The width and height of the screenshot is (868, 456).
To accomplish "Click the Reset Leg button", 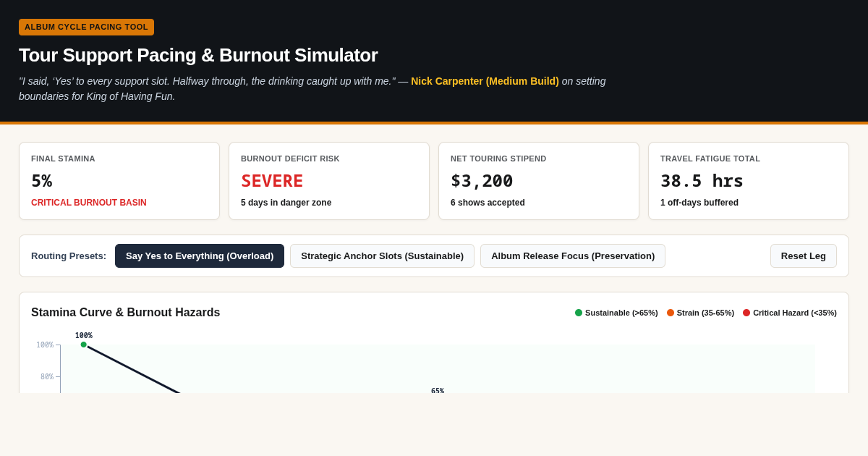I will click(x=804, y=256).
